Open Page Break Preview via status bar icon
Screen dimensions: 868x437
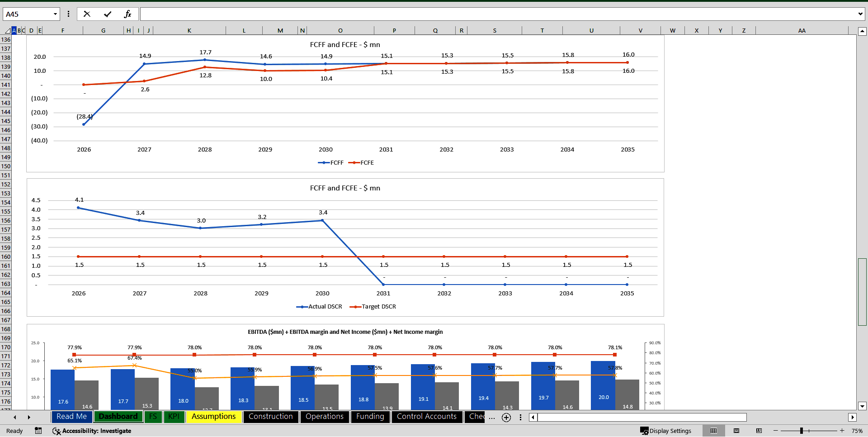pyautogui.click(x=759, y=431)
